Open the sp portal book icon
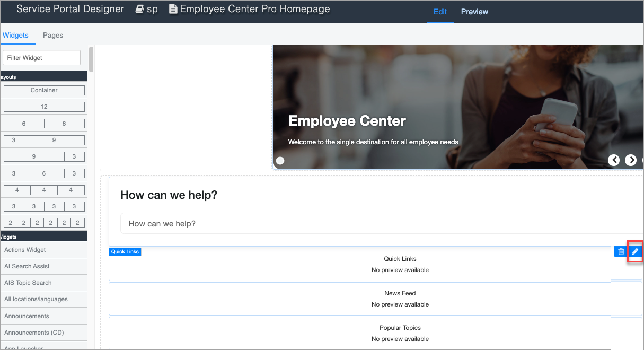This screenshot has height=350, width=644. point(140,9)
